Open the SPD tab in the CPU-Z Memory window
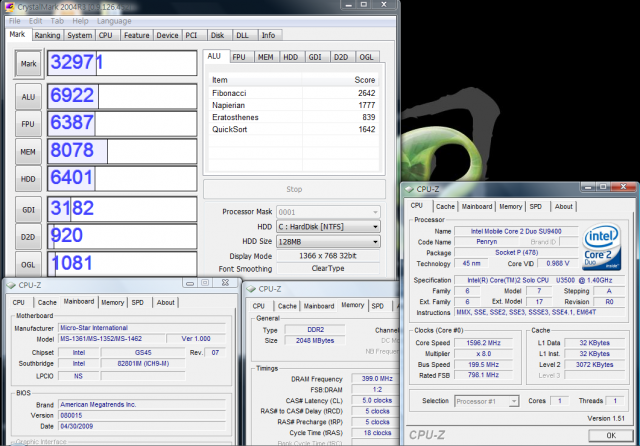640x446 pixels. click(378, 306)
